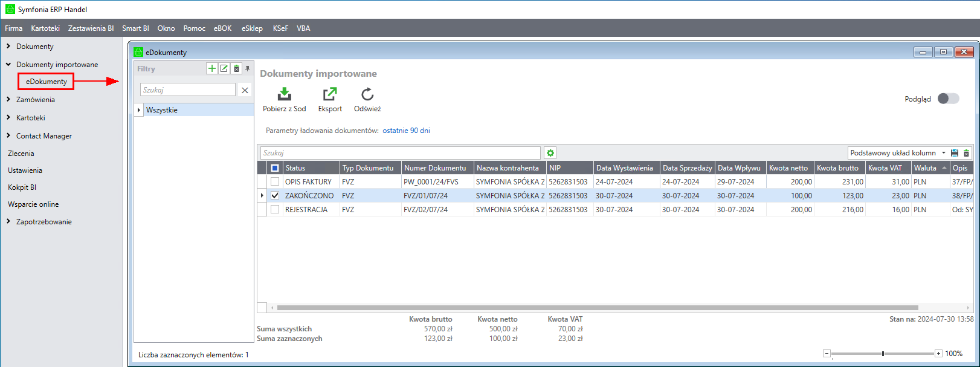Check the OPIS FAKTURY row checkbox
The height and width of the screenshot is (367, 980).
(275, 181)
